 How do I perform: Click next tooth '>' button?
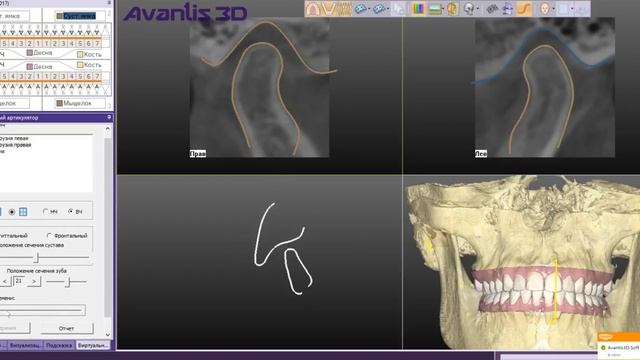34,281
